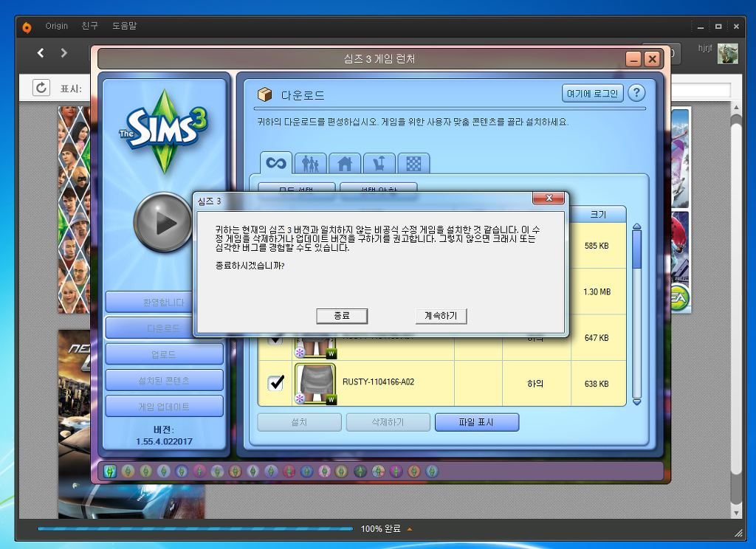Minimize the 심즈 3 게임 런처 window
Viewport: 756px width, 549px height.
633,59
